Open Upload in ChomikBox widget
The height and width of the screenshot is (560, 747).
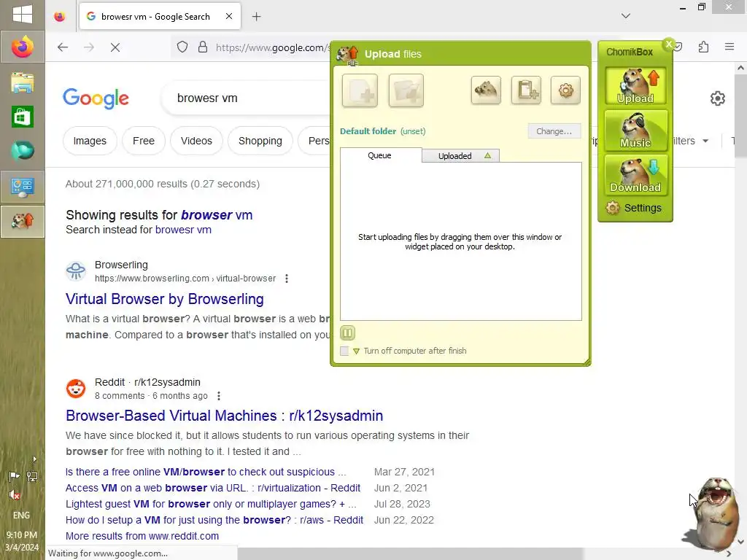635,86
